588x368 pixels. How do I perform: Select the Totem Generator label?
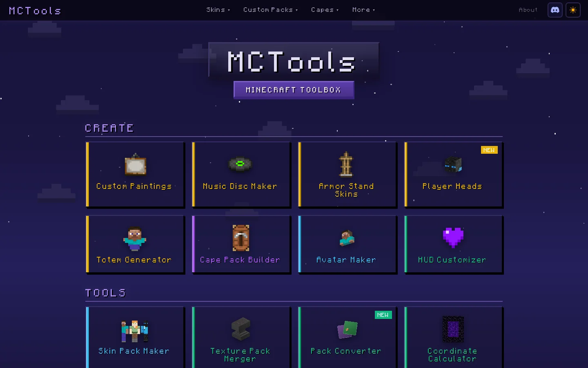(x=134, y=260)
